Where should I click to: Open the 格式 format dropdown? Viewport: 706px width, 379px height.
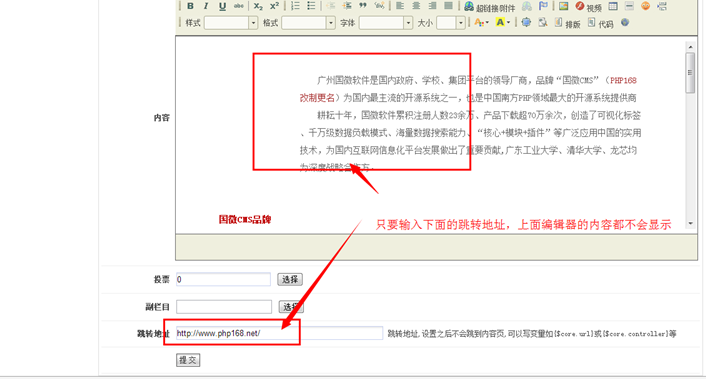(x=308, y=23)
